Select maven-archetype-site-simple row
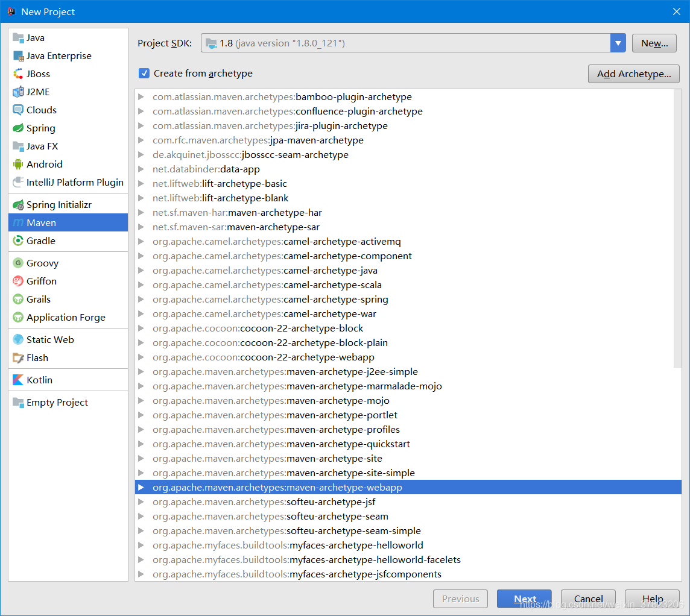The height and width of the screenshot is (616, 690). coord(408,473)
